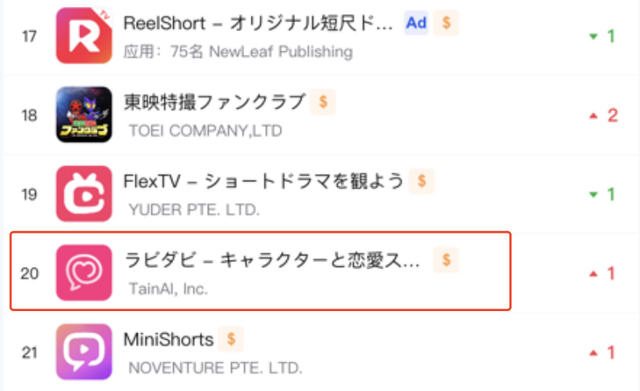Open publisher YUDER PTE. LTD.
Viewport: 640px width, 391px height.
coord(194,210)
